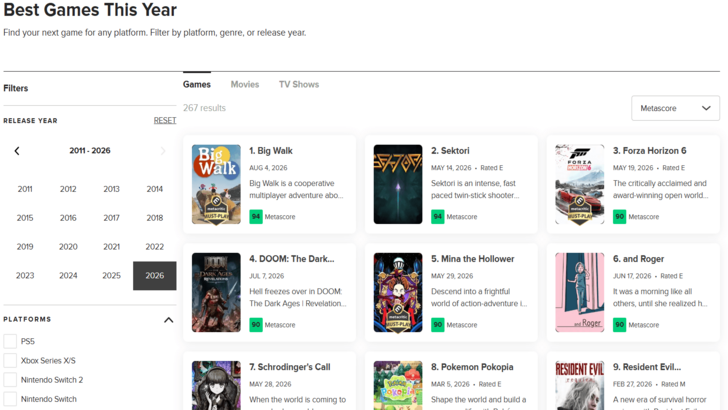Open the Forza Horizon 6 cover art
This screenshot has width=728, height=410.
tap(580, 184)
